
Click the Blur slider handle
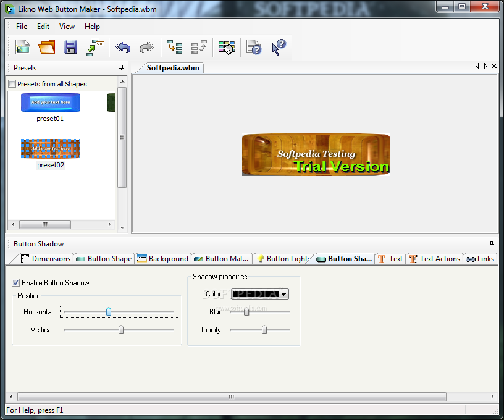pos(246,312)
